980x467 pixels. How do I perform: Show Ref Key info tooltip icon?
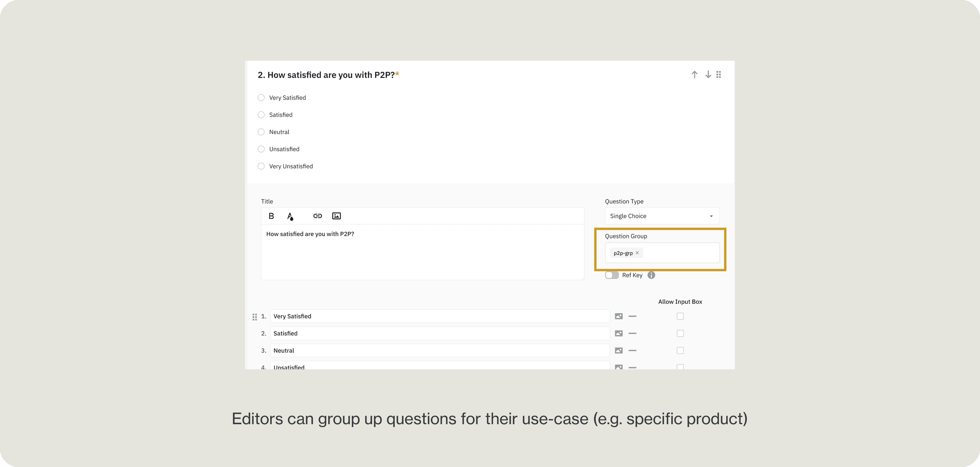tap(651, 275)
